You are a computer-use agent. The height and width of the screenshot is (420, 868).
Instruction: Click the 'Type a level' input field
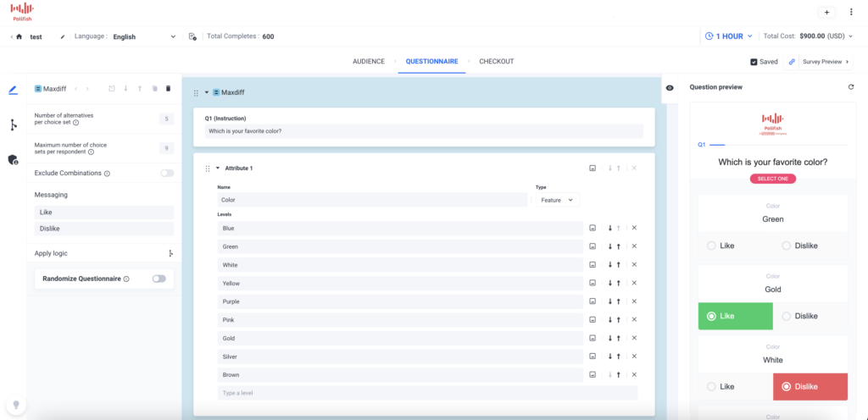(x=427, y=393)
